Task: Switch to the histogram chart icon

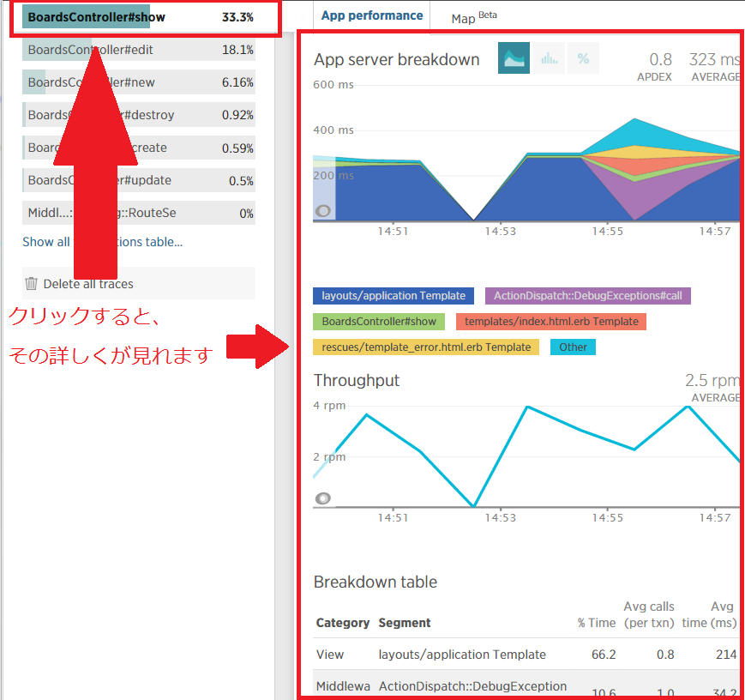Action: click(549, 58)
